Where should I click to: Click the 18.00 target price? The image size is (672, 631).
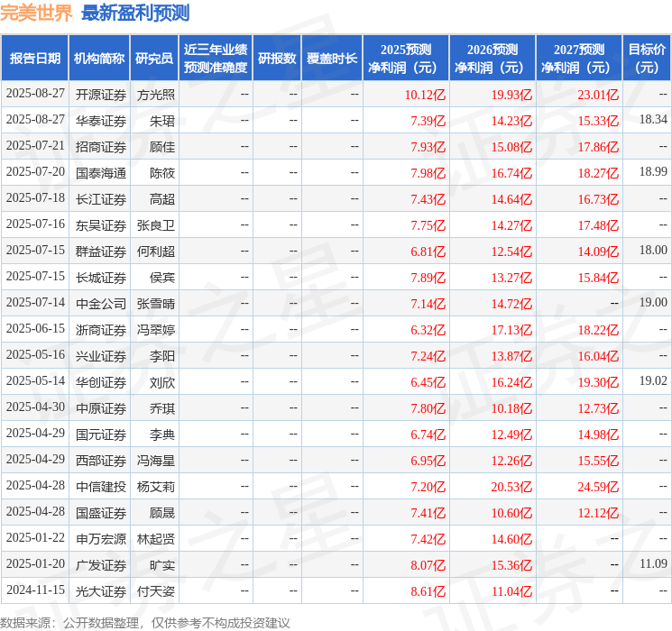[653, 251]
